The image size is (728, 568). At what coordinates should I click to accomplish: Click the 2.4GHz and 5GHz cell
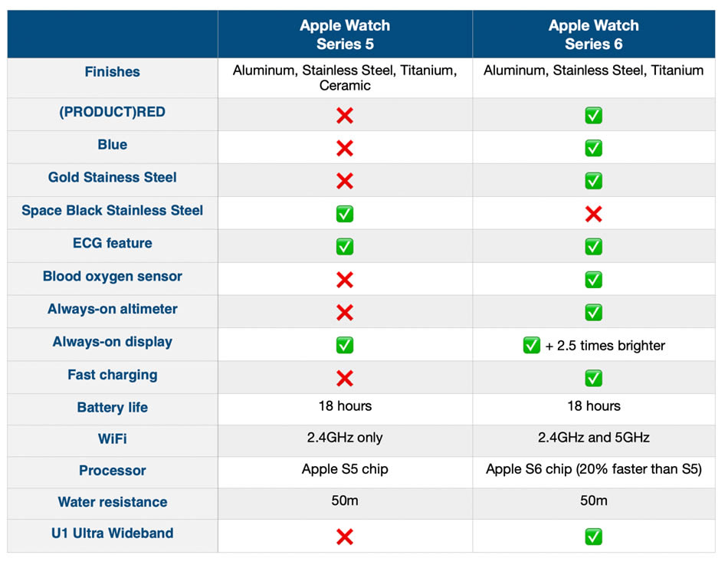(593, 438)
